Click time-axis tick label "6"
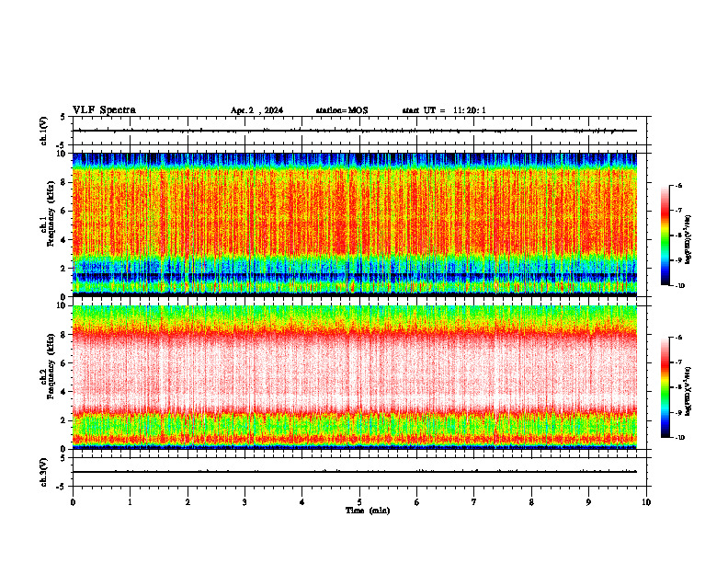The height and width of the screenshot is (563, 728). click(x=417, y=502)
